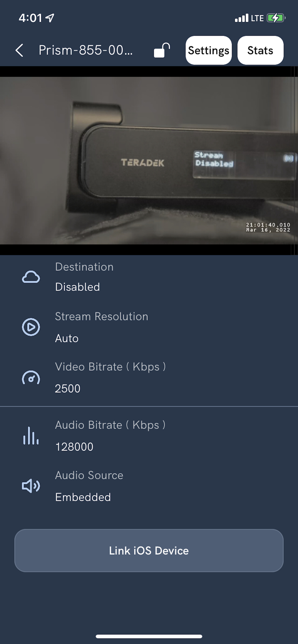Tap the speaker Audio Source icon
This screenshot has width=298, height=644.
pyautogui.click(x=31, y=486)
